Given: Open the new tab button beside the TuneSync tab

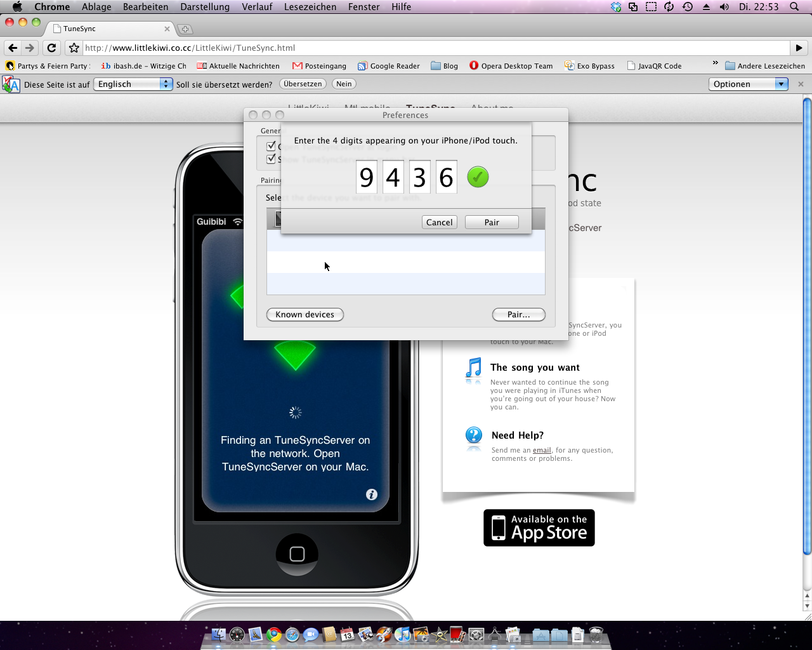Looking at the screenshot, I should [185, 29].
